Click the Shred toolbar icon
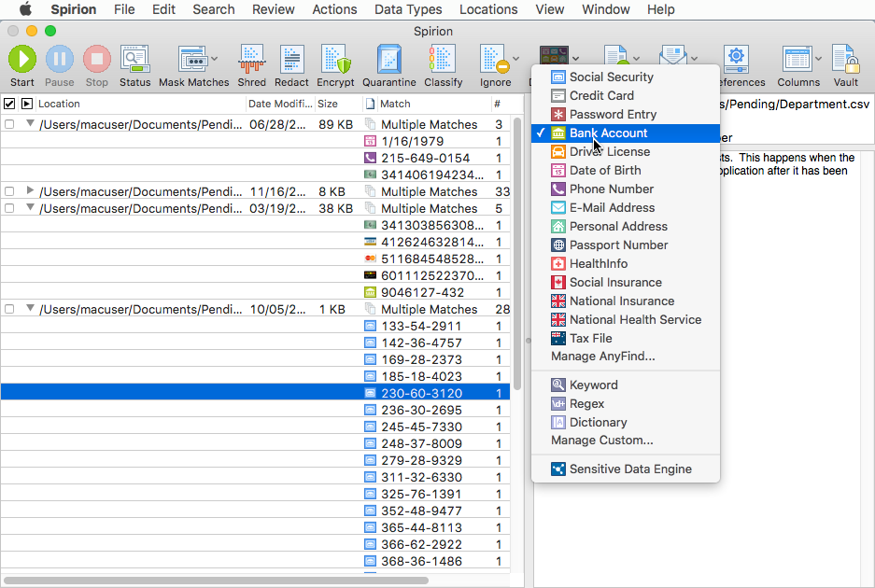 coord(252,59)
